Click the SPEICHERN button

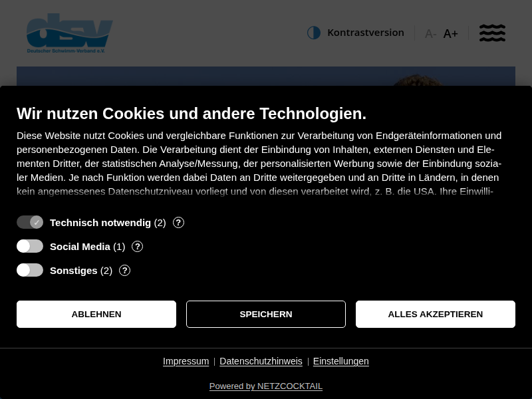pos(266,314)
